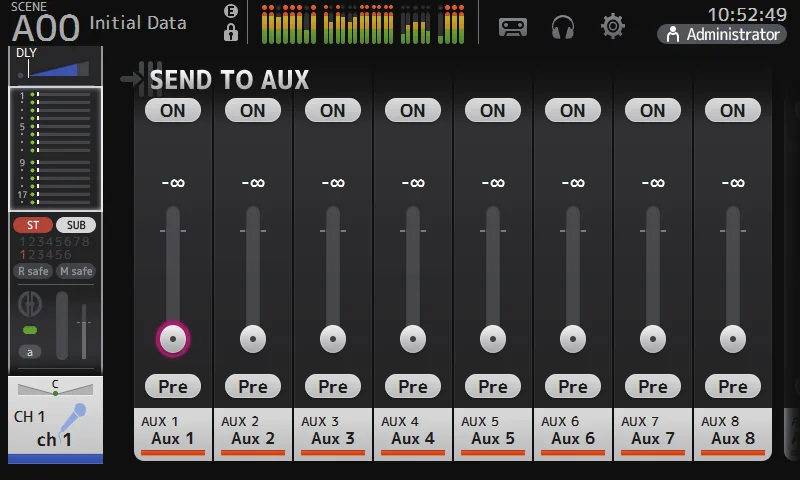The image size is (800, 480).
Task: Click the pan control above CH 1
Action: (x=55, y=388)
